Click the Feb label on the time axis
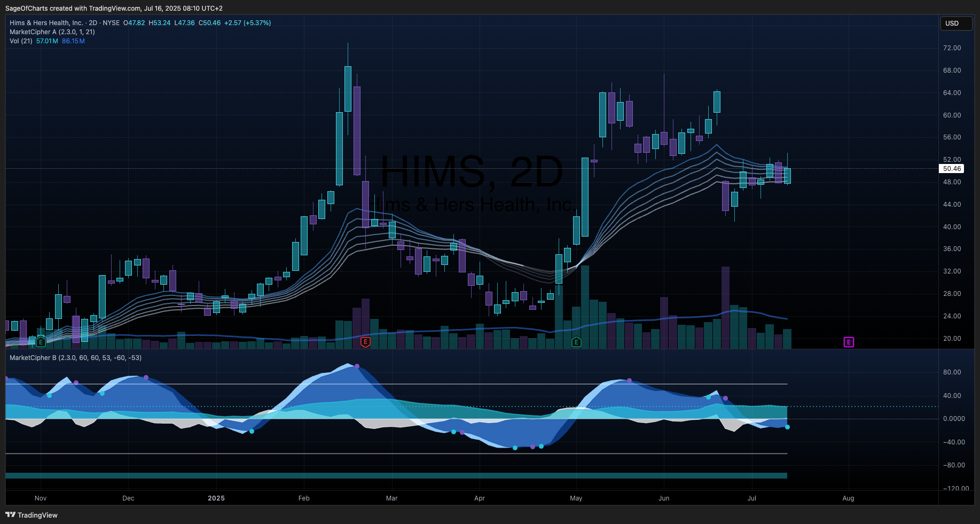 [x=304, y=498]
